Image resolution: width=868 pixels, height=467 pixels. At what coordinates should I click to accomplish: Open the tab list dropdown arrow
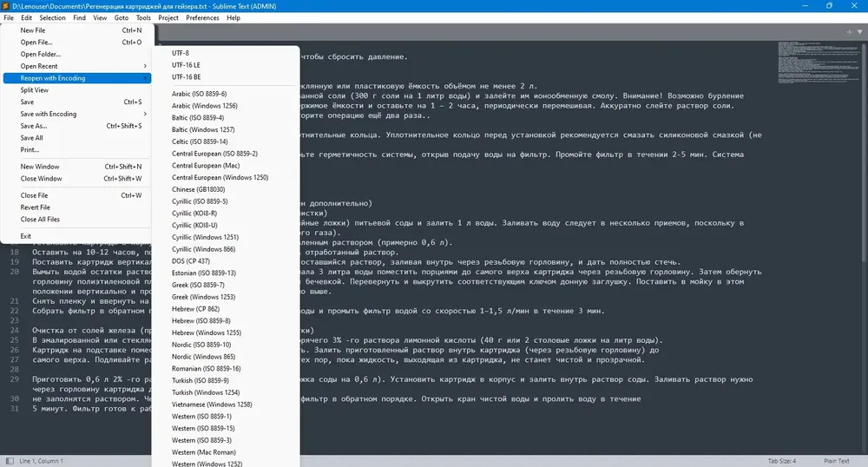(x=859, y=32)
